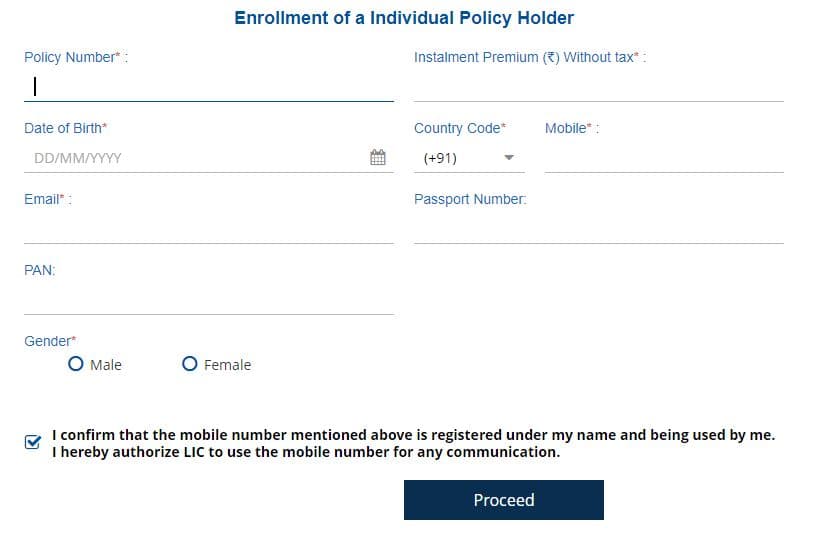814x546 pixels.
Task: Focus the Instalment Premium without tax field
Action: (x=598, y=87)
